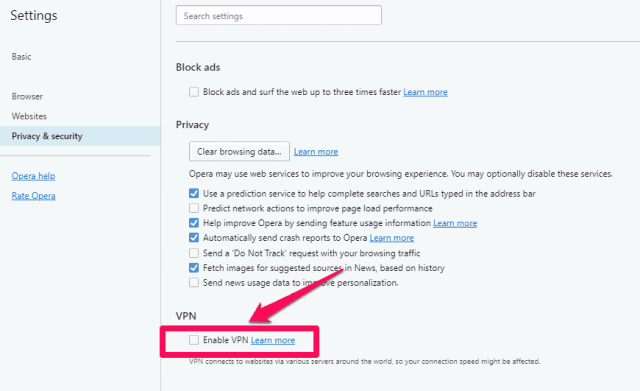Click the Clear browsing data button
The width and height of the screenshot is (640, 391).
(239, 151)
